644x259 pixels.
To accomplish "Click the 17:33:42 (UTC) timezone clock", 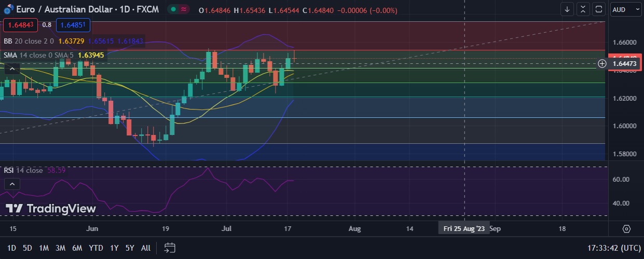I will tap(613, 248).
